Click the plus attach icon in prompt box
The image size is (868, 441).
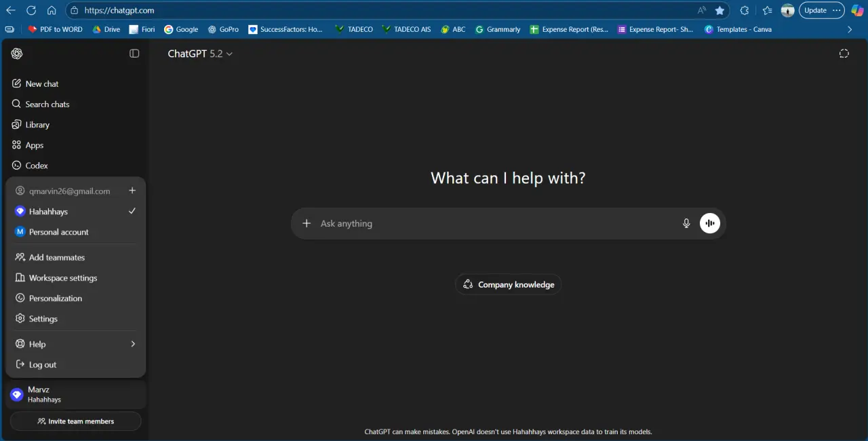coord(307,223)
